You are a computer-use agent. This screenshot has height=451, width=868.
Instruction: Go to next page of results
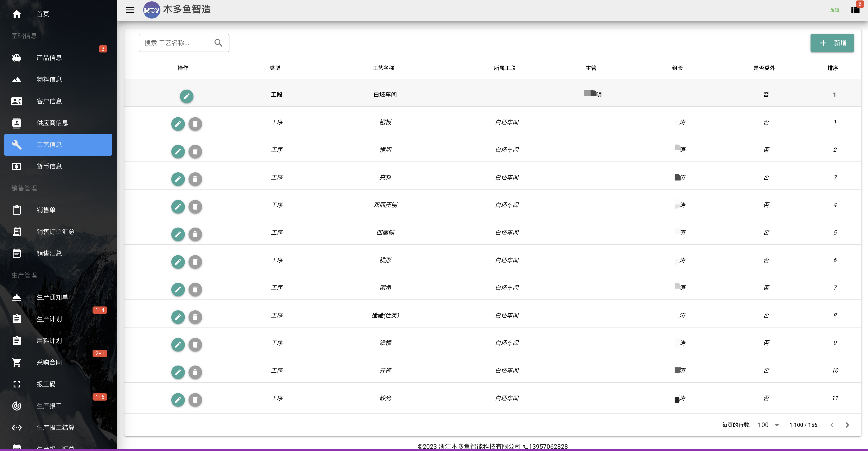(847, 425)
